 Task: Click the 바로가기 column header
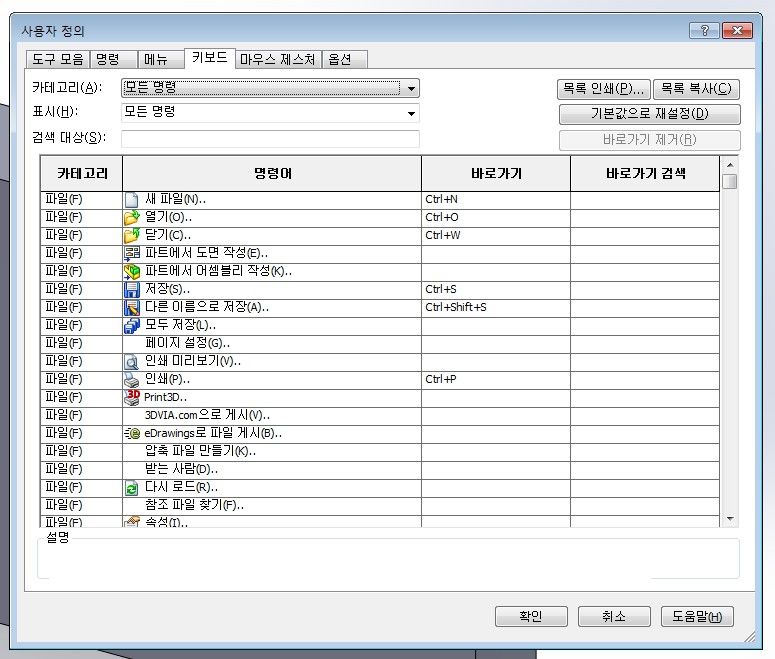point(496,174)
